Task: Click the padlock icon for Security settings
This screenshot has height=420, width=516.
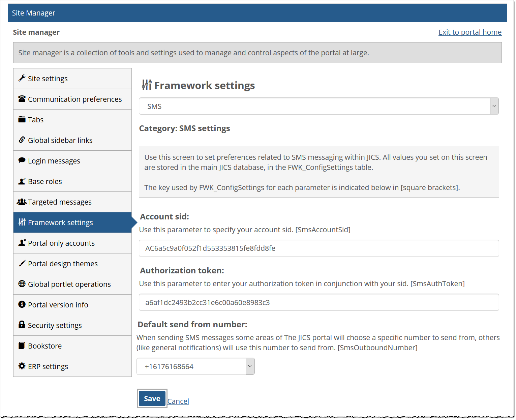Action: [22, 325]
